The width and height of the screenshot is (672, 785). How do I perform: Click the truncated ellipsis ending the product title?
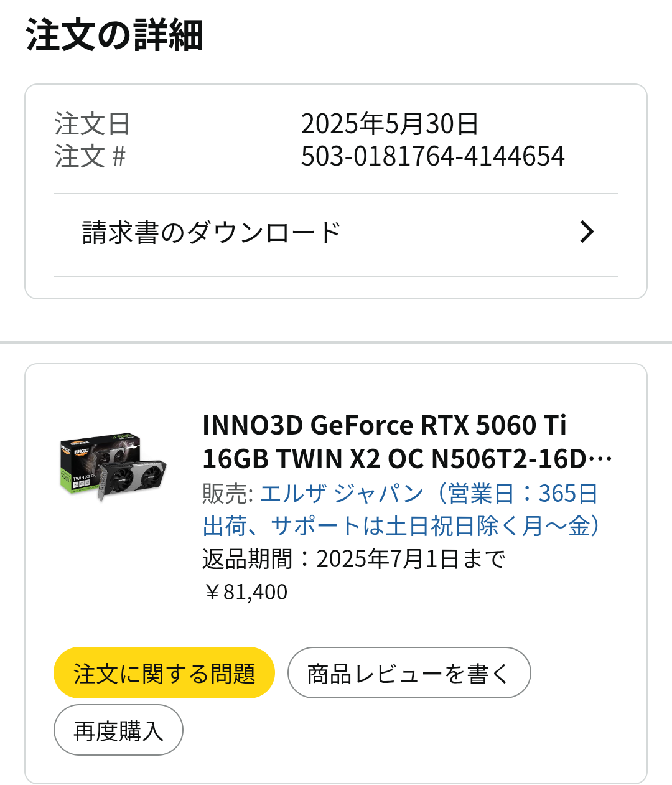pos(600,460)
